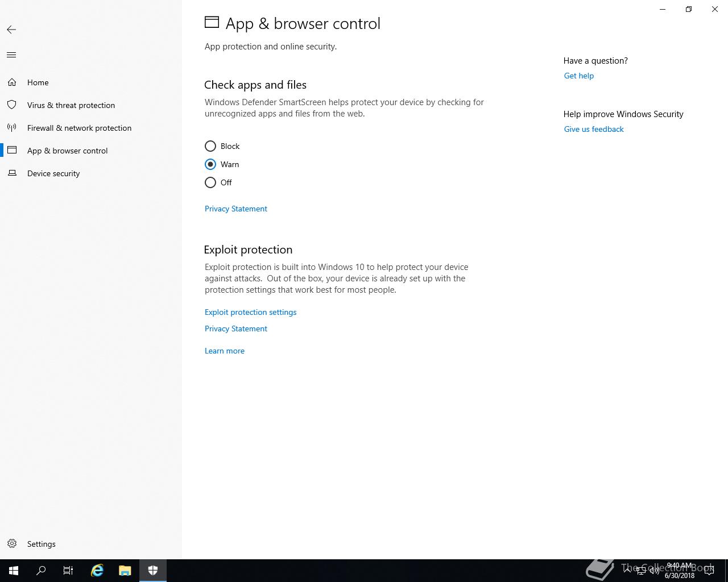The width and height of the screenshot is (728, 582).
Task: Open Device security laptop icon
Action: point(12,173)
